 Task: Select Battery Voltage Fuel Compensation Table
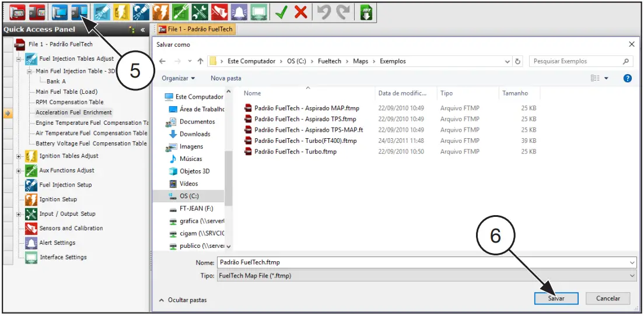point(91,143)
